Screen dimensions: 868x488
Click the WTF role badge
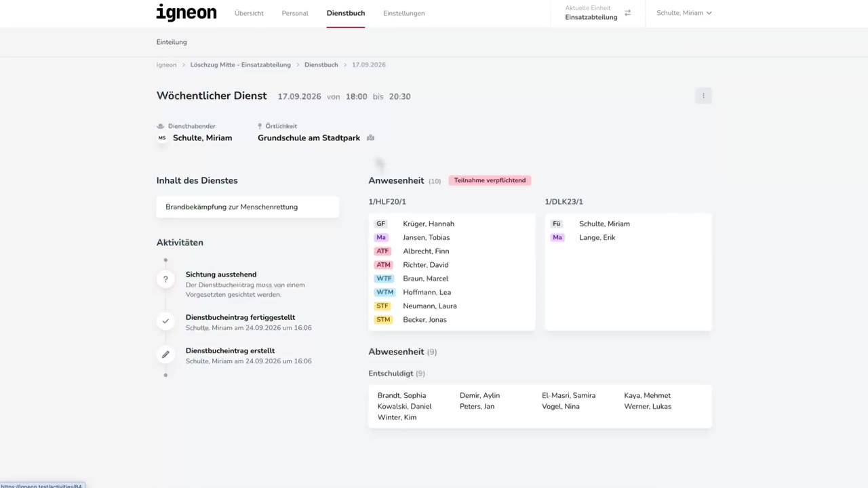[x=384, y=279]
